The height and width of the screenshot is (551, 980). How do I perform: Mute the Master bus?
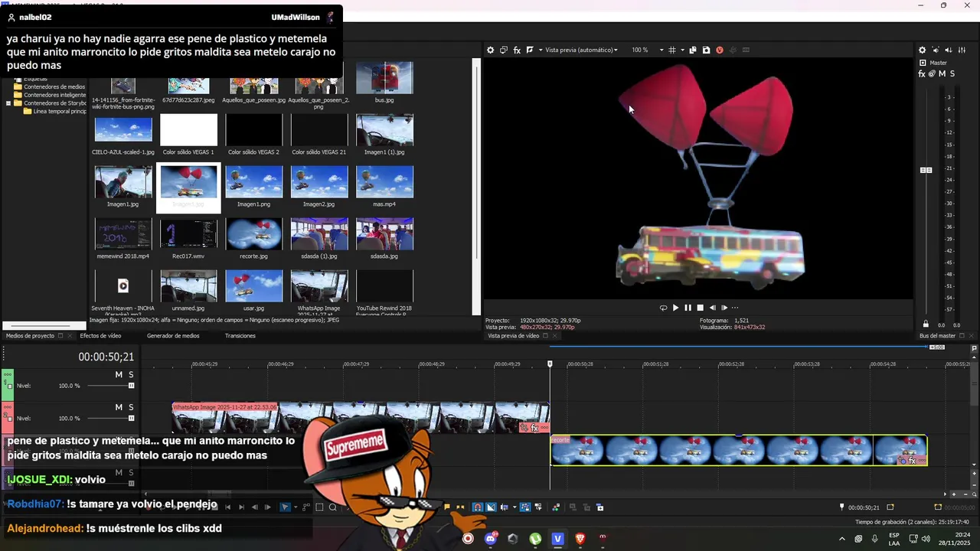942,73
